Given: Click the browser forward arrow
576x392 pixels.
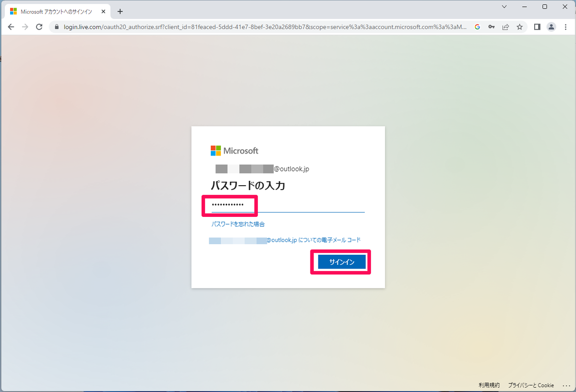Looking at the screenshot, I should (25, 27).
